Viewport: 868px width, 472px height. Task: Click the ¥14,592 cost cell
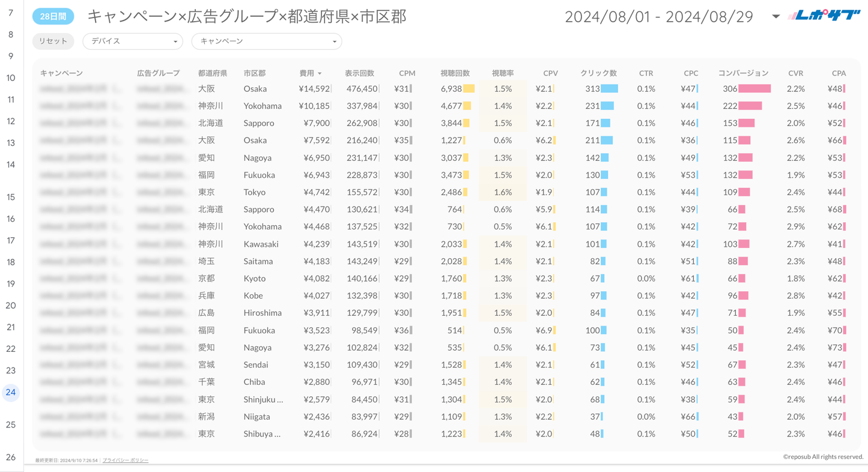click(x=314, y=89)
